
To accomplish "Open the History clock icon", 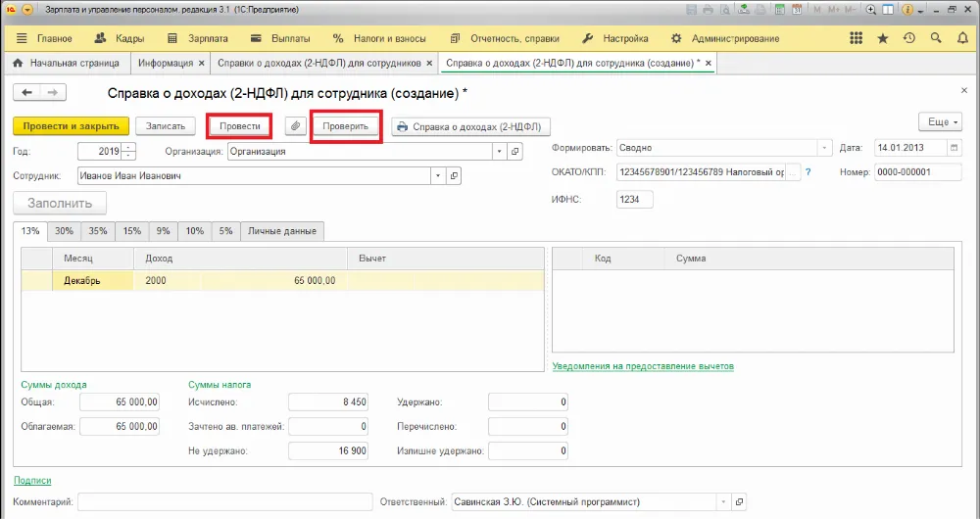I will point(909,38).
